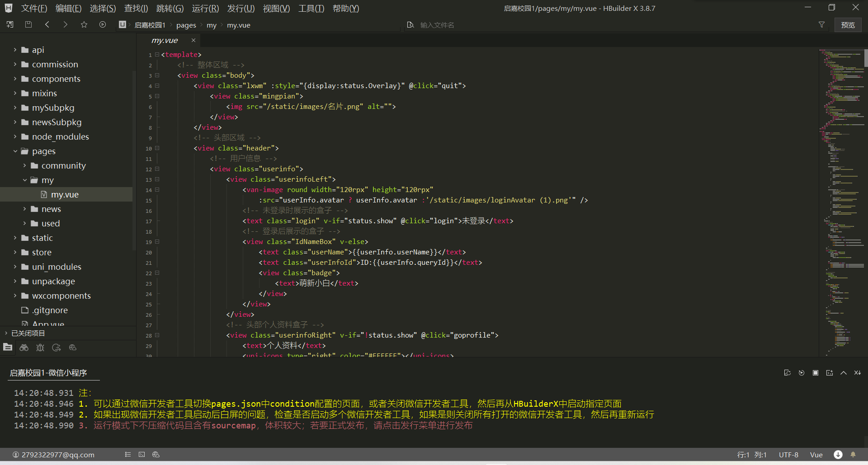Open the 编辑(E) menu
The image size is (868, 465).
[68, 8]
